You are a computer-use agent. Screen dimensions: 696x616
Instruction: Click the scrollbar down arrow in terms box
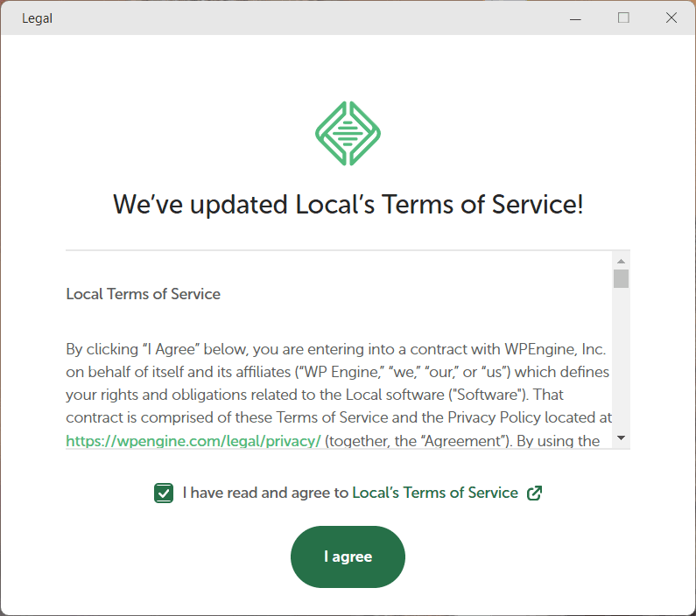[x=621, y=437]
